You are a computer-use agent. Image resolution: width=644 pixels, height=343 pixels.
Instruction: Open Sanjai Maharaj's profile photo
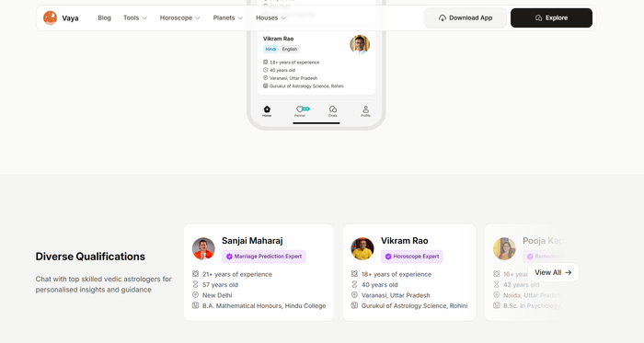coord(203,248)
